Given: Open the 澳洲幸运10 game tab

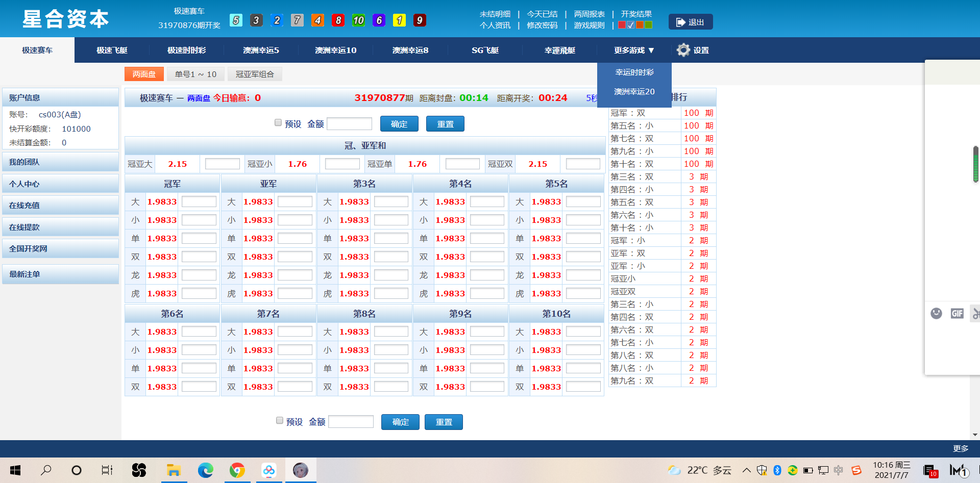Looking at the screenshot, I should click(335, 50).
